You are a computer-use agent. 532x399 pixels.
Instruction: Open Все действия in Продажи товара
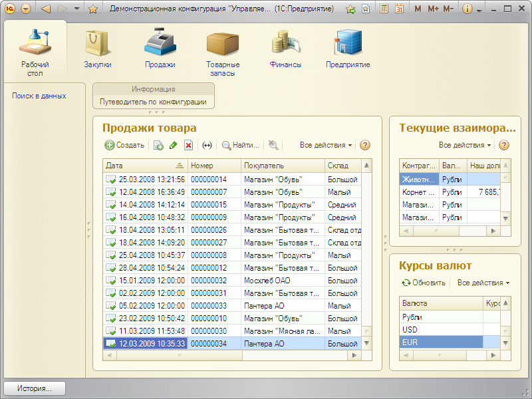click(326, 145)
